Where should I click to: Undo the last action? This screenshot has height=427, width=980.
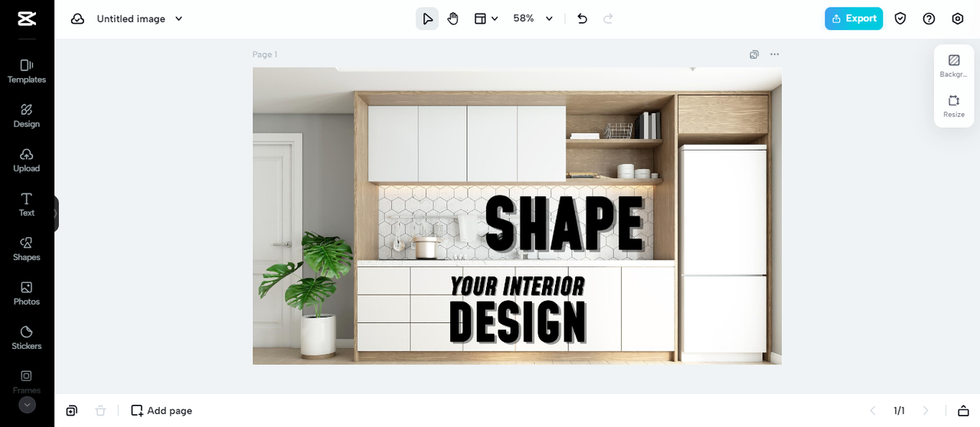point(582,18)
